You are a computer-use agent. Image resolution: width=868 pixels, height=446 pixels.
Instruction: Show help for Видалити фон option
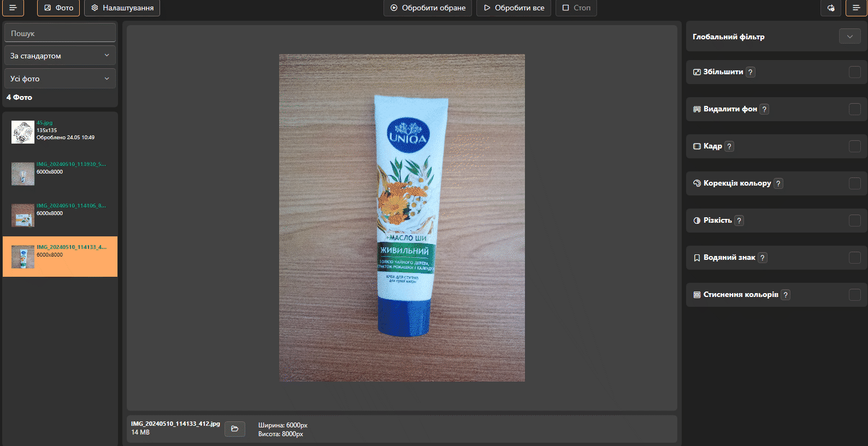point(764,109)
